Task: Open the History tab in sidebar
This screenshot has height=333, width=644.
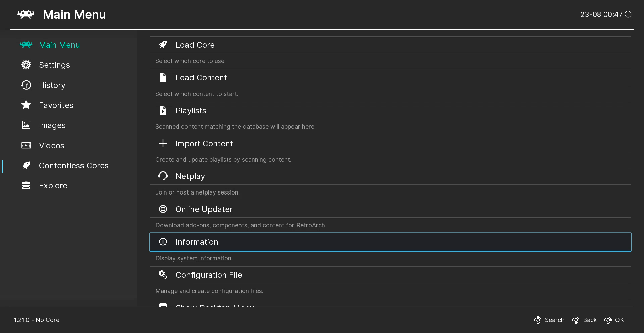Action: 52,85
